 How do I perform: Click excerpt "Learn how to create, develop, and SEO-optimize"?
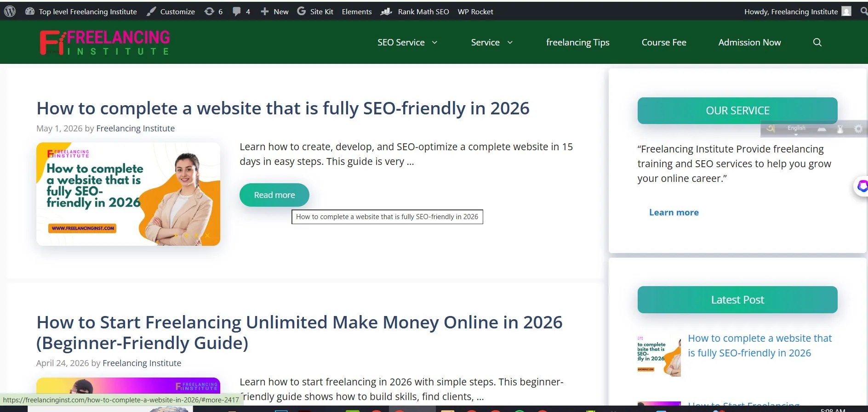pyautogui.click(x=406, y=154)
